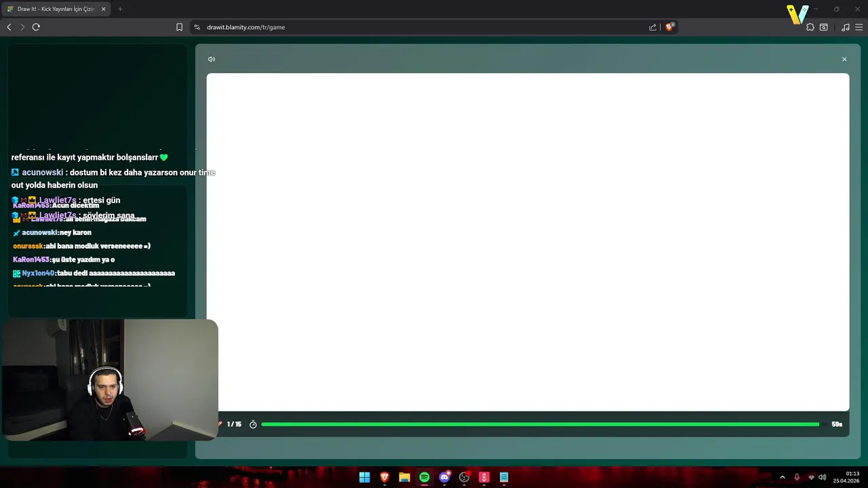Go back with the browser back arrow

click(9, 27)
